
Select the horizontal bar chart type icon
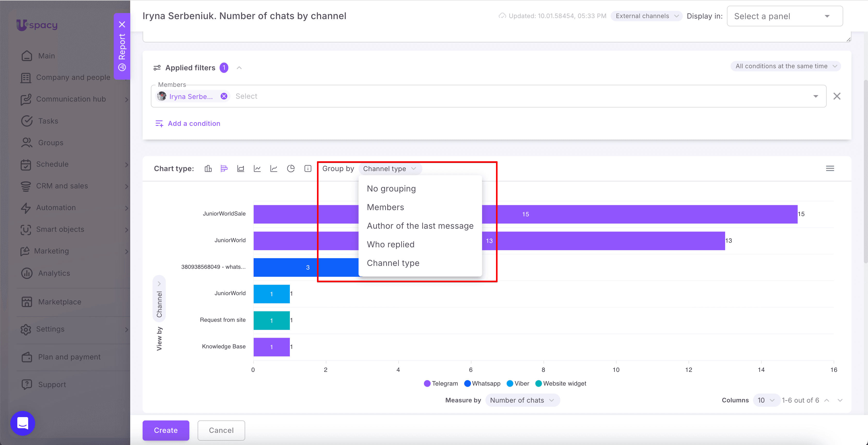(x=224, y=168)
